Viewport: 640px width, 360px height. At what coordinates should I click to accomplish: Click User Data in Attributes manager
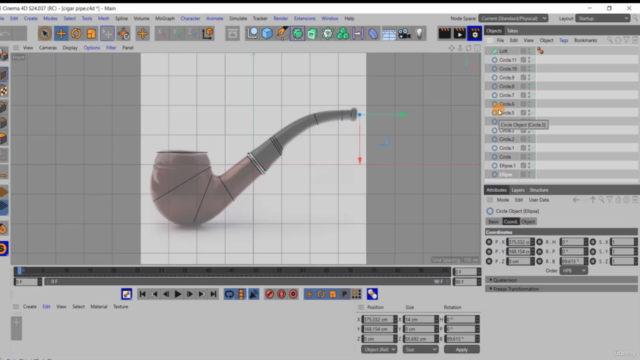539,200
